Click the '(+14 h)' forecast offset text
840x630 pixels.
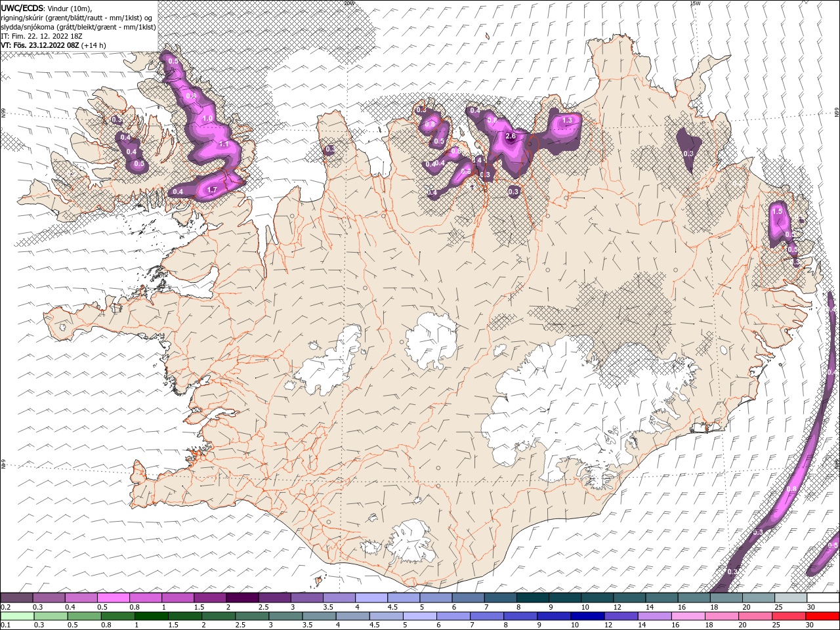(x=94, y=45)
